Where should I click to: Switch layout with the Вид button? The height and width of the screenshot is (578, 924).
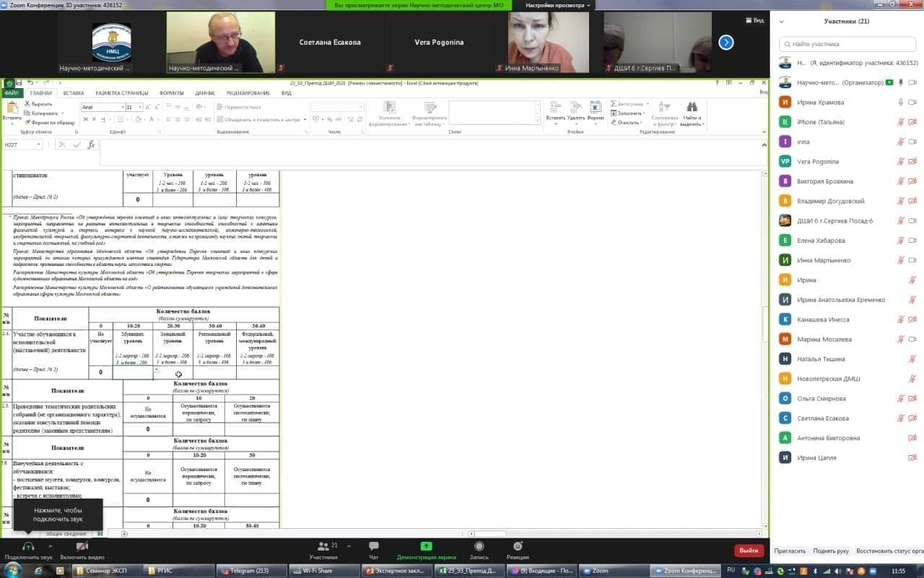tap(755, 20)
